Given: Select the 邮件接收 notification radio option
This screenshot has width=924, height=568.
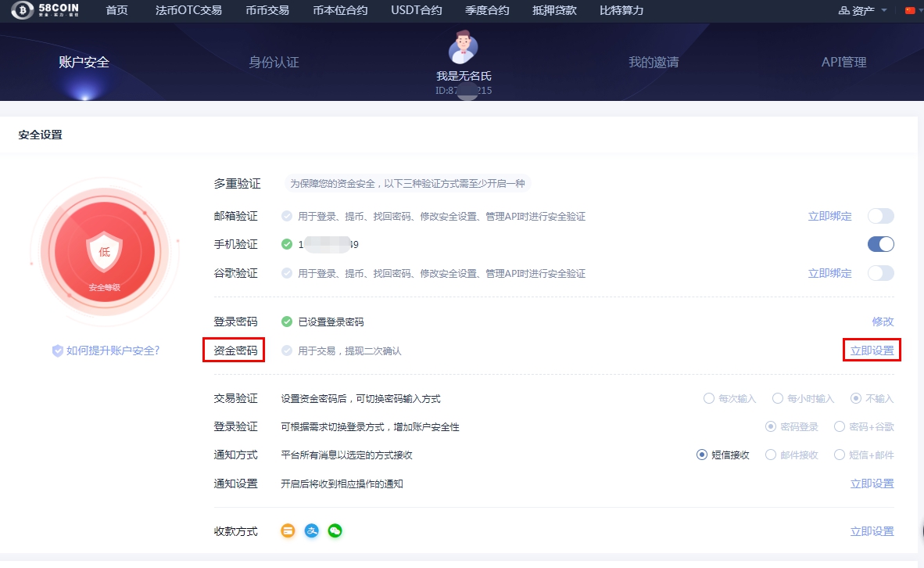Looking at the screenshot, I should point(771,455).
